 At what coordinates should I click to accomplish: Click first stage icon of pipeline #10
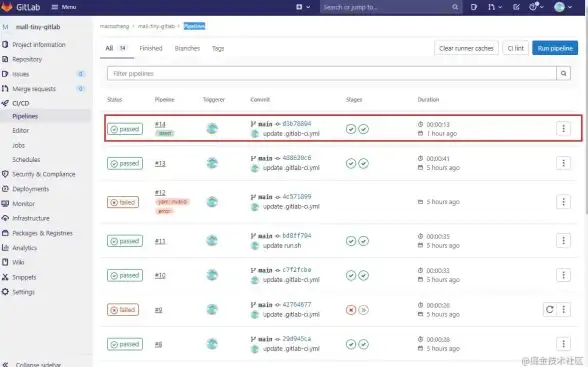[x=351, y=276]
